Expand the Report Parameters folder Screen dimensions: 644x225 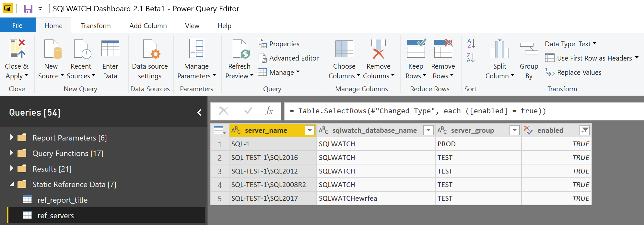point(12,137)
